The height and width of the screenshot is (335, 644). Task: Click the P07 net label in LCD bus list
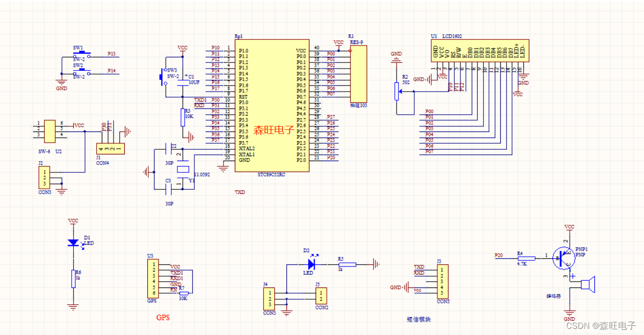(x=430, y=152)
